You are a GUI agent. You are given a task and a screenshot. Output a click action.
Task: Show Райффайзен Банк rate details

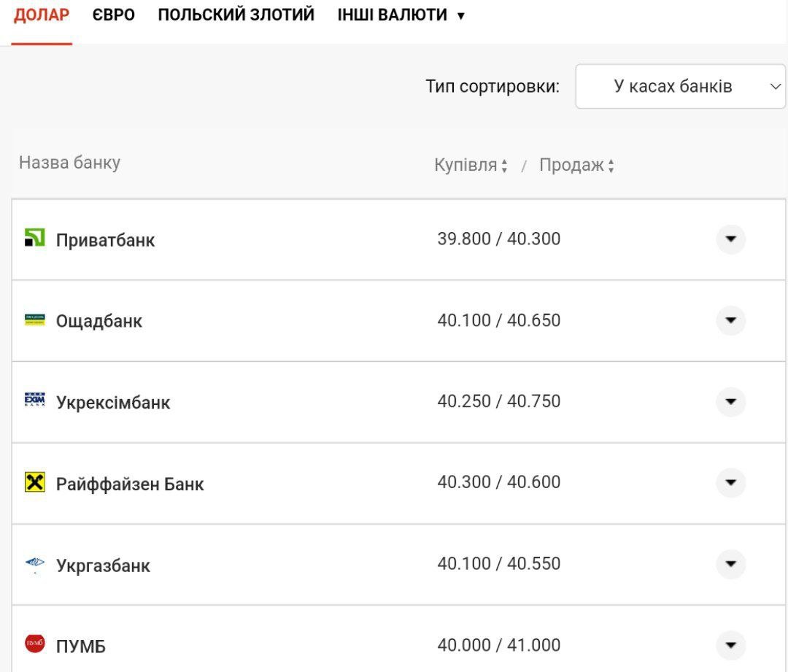click(730, 483)
